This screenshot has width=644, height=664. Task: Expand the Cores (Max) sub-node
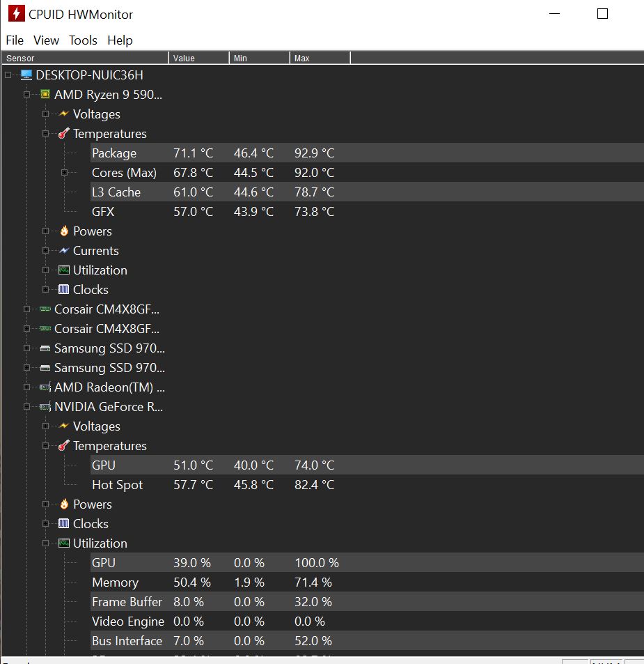[64, 172]
